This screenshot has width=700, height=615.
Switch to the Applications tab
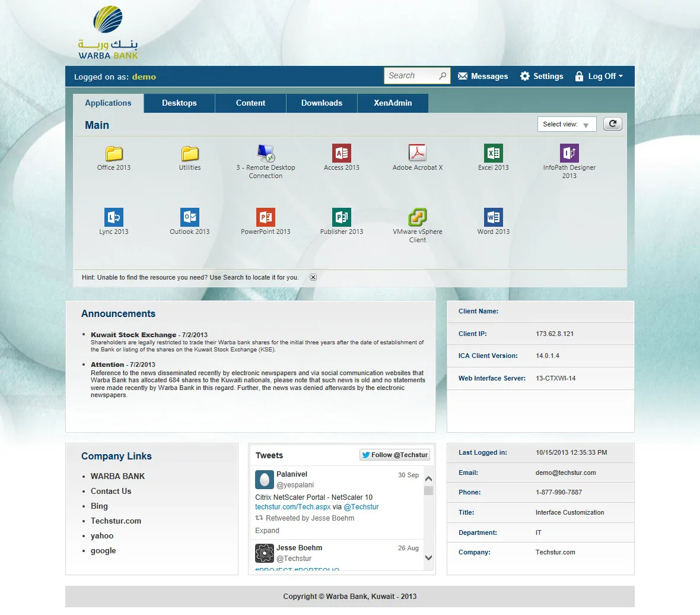108,103
